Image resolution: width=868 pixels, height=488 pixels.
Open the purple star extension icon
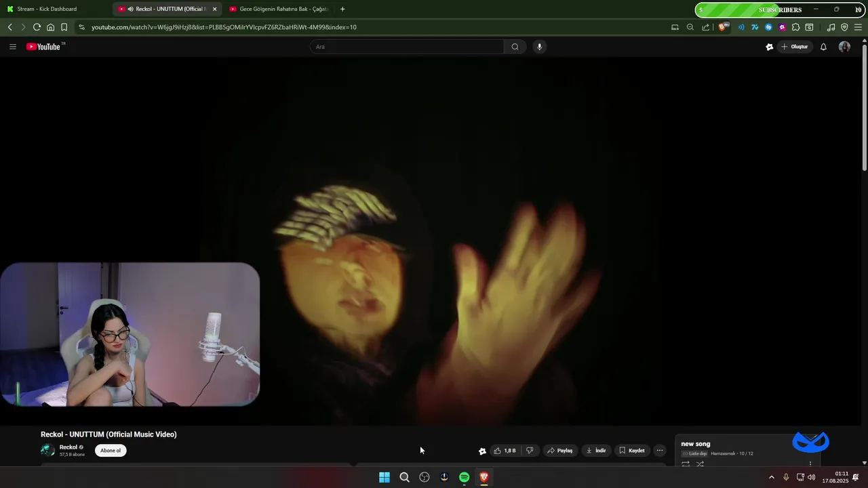pos(782,27)
